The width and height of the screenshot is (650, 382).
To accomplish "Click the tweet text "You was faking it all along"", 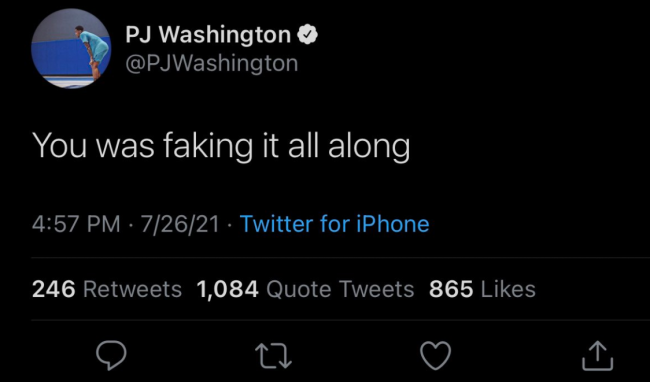I will pos(221,146).
